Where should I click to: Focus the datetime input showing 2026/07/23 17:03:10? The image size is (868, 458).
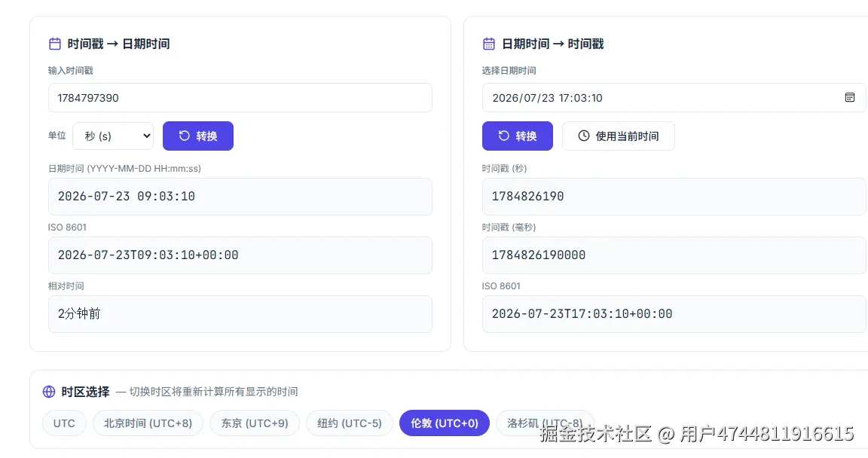pyautogui.click(x=674, y=97)
